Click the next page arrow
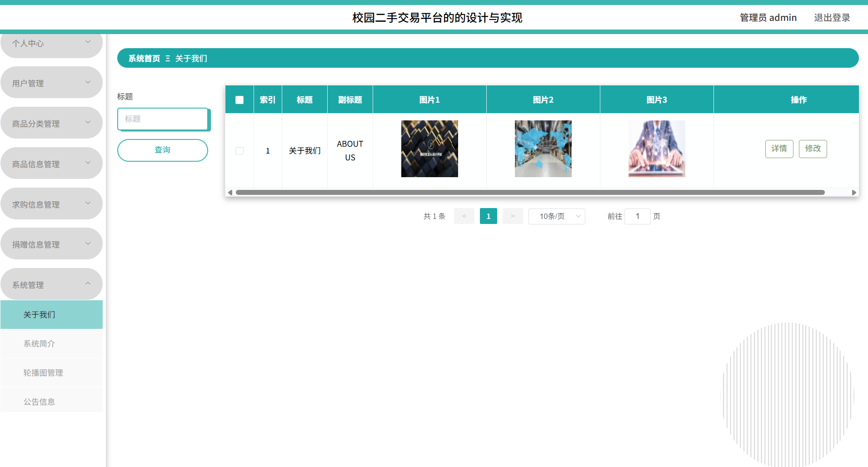The width and height of the screenshot is (868, 467). (512, 216)
